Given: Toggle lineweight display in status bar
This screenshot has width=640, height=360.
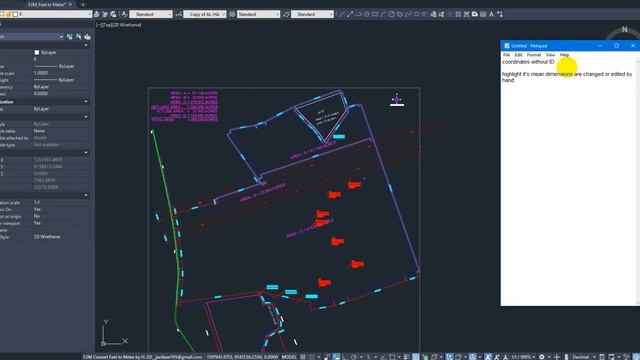Looking at the screenshot, I should coord(407,357).
